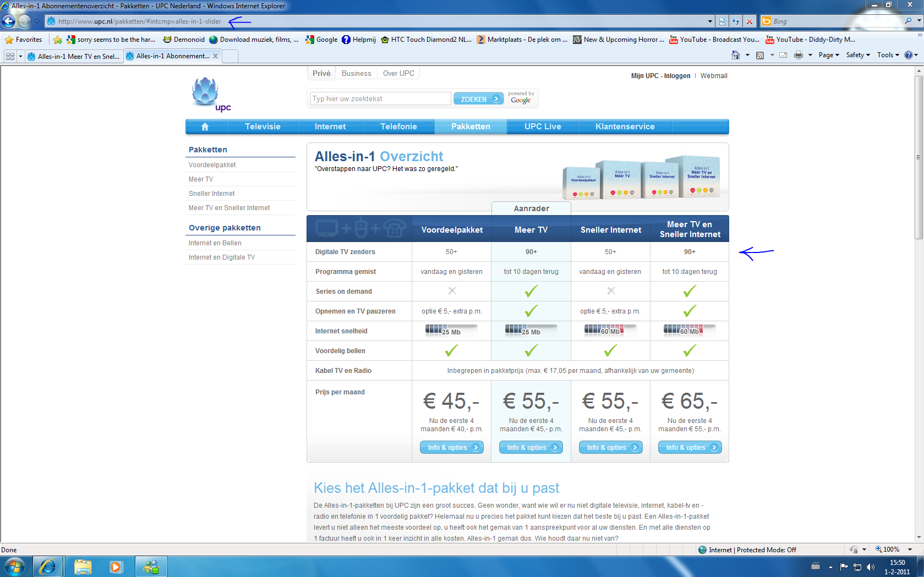924x577 pixels.
Task: Click the UPC search text field
Action: 380,99
